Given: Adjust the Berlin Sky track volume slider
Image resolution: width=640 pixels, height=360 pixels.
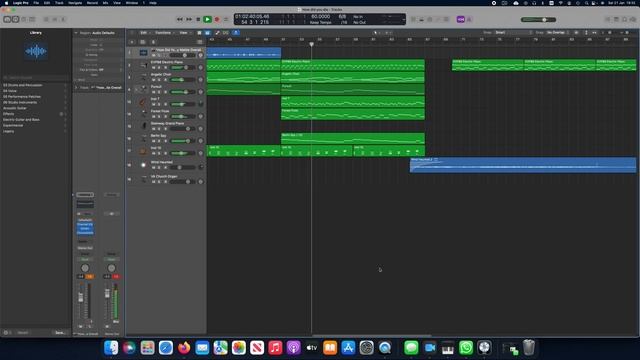Looking at the screenshot, I should [182, 141].
